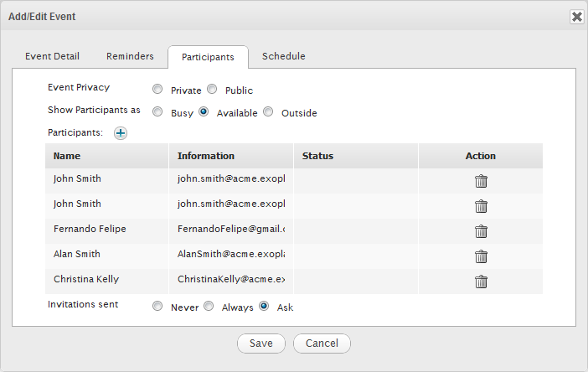The image size is (588, 372).
Task: Click trash icon for topmost John Smith
Action: point(481,181)
